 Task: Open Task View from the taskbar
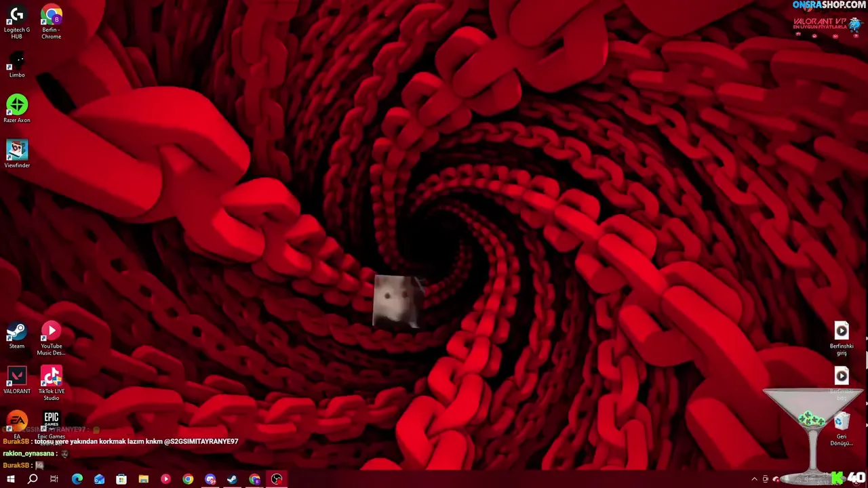point(54,479)
